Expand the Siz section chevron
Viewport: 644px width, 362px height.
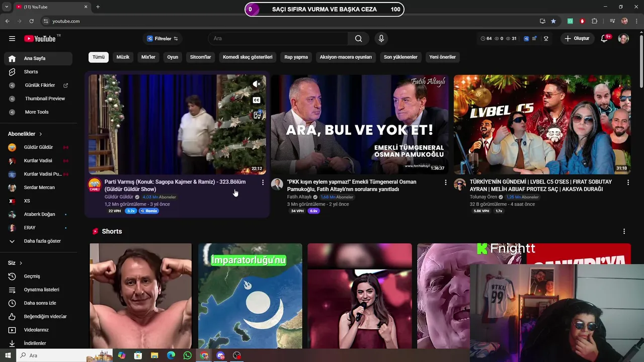(x=21, y=263)
